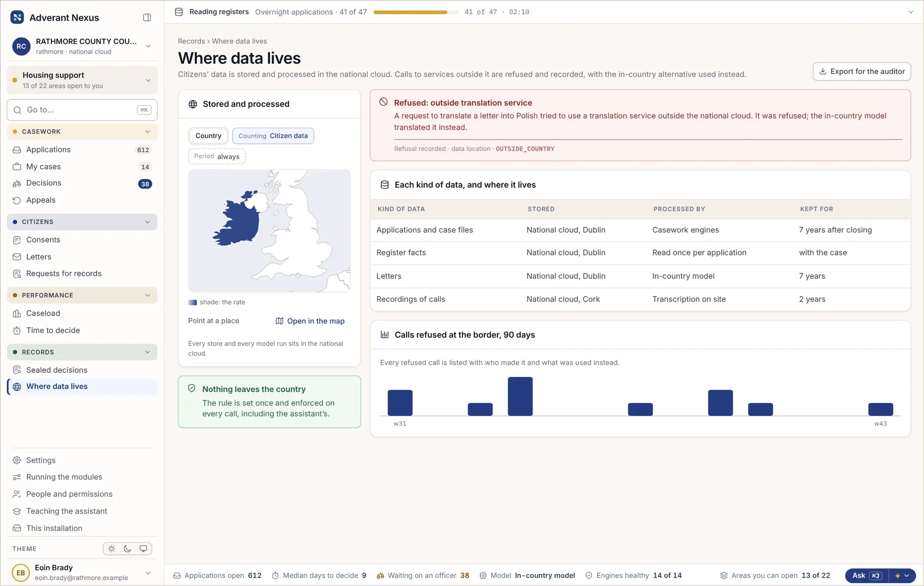Collapse the CASEWORK section
924x586 pixels.
click(82, 132)
